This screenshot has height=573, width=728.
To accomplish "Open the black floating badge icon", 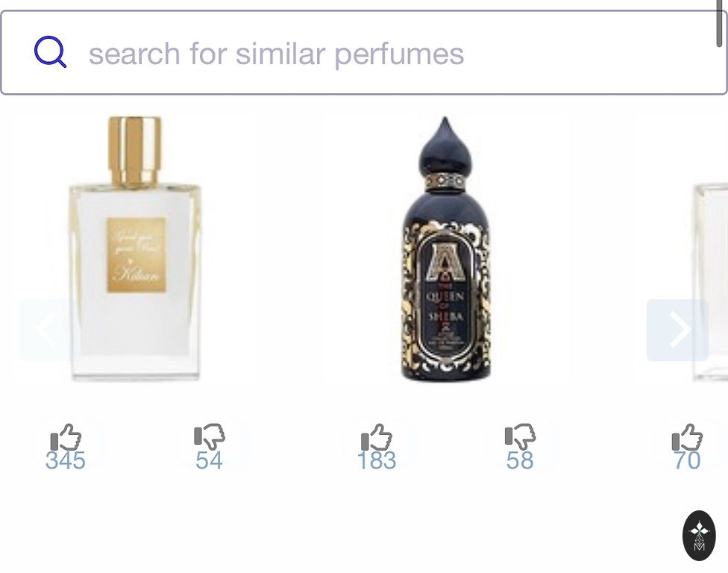I will point(699,536).
